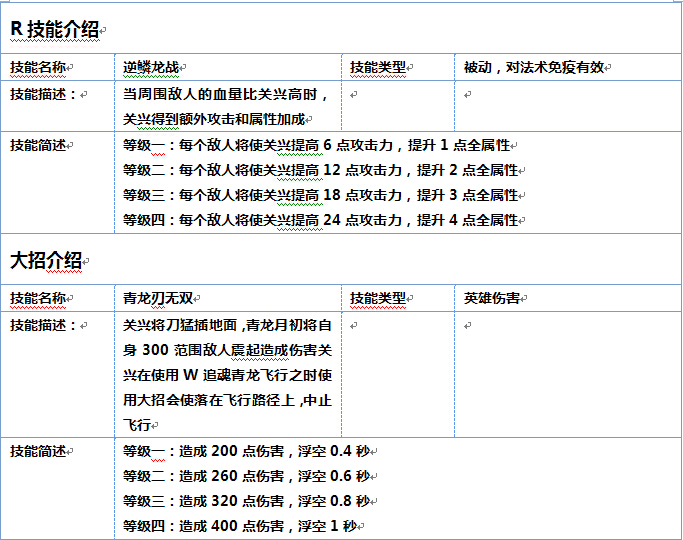This screenshot has height=540, width=683.
Task: Click the line containing "提高 12 点攻击力"
Action: tap(321, 170)
